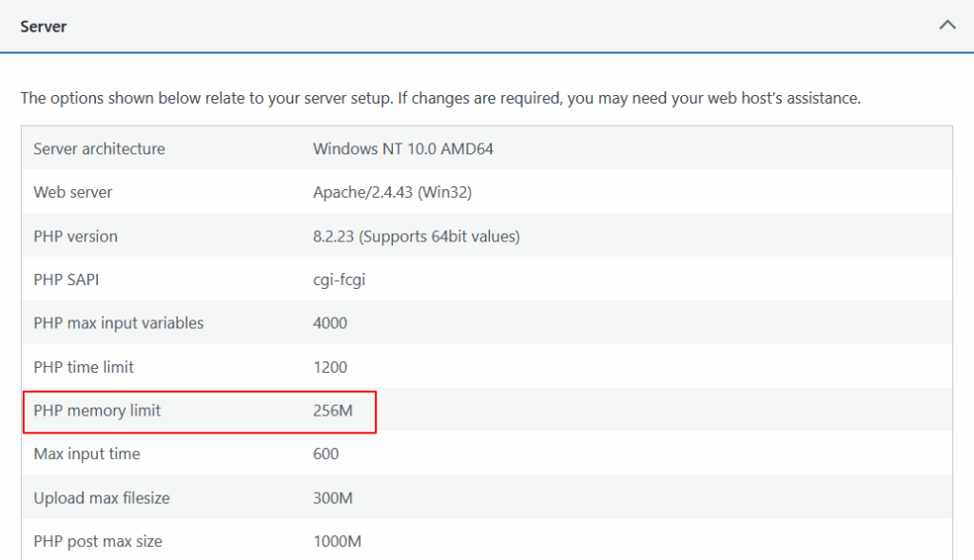Select the Server architecture label
The width and height of the screenshot is (974, 560).
point(99,149)
